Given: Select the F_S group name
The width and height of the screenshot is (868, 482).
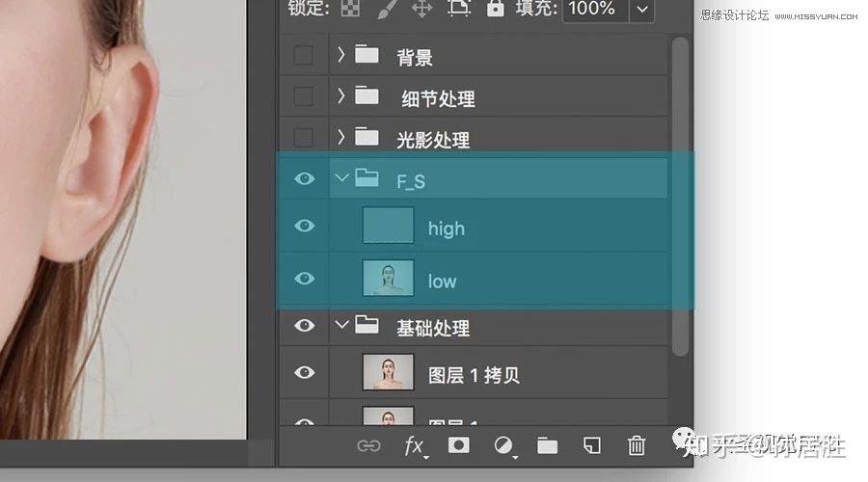Looking at the screenshot, I should coord(411,181).
